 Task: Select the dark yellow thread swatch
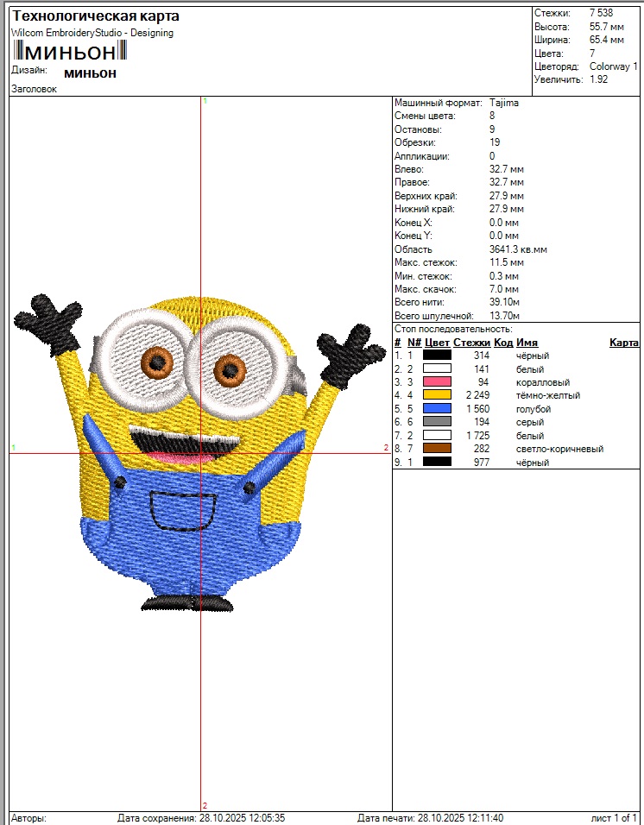[437, 395]
